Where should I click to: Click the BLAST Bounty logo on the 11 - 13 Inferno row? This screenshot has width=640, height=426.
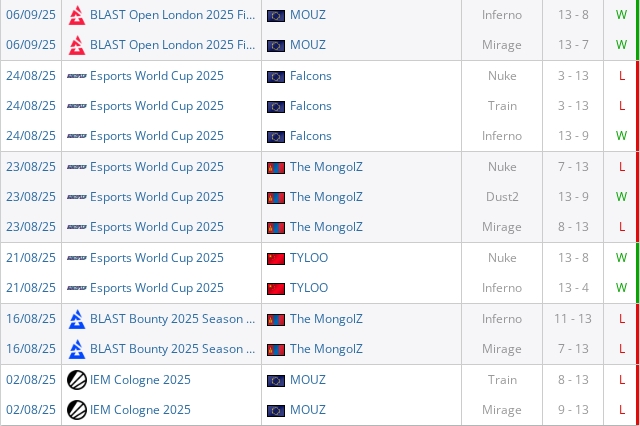pyautogui.click(x=76, y=319)
